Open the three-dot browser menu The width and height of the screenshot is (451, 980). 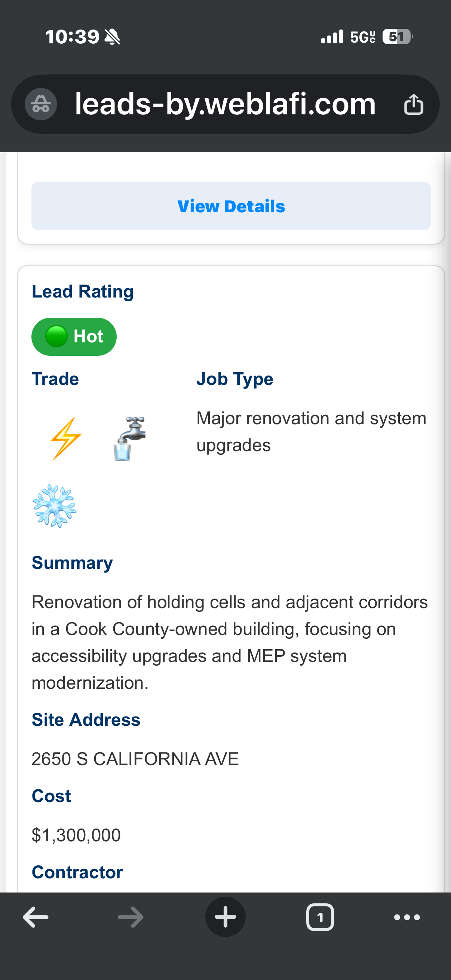(407, 917)
